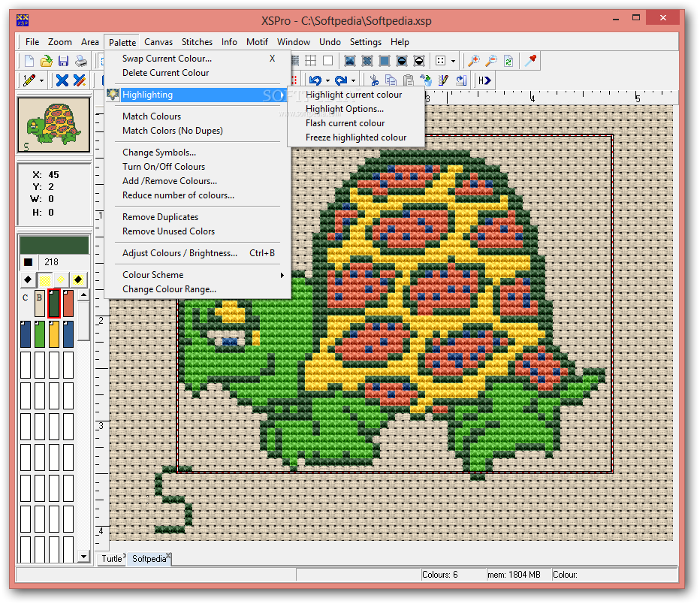
Task: Click the B background colour cell
Action: [x=39, y=304]
